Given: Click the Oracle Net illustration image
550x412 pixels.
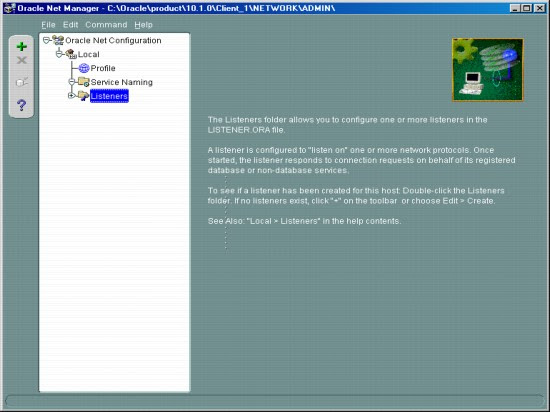Looking at the screenshot, I should (488, 70).
